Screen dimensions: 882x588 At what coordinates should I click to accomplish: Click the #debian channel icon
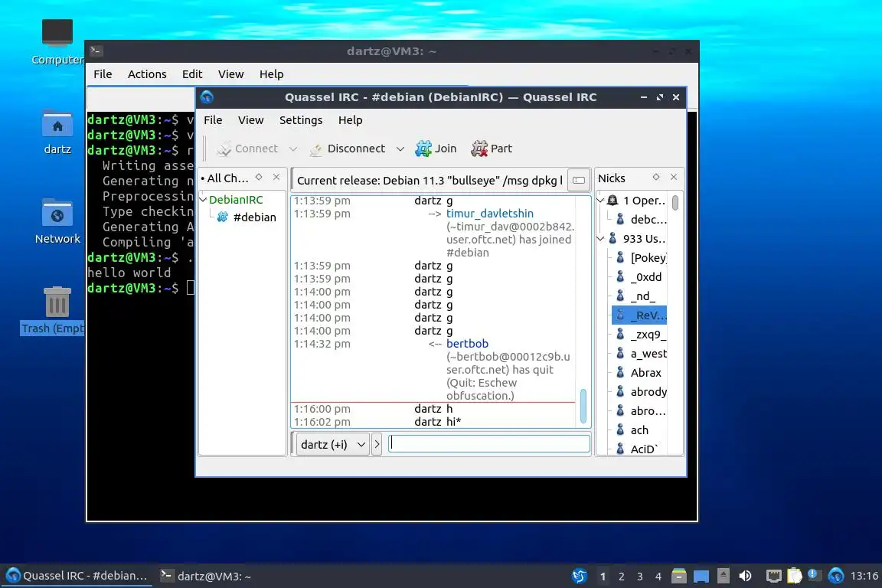223,217
